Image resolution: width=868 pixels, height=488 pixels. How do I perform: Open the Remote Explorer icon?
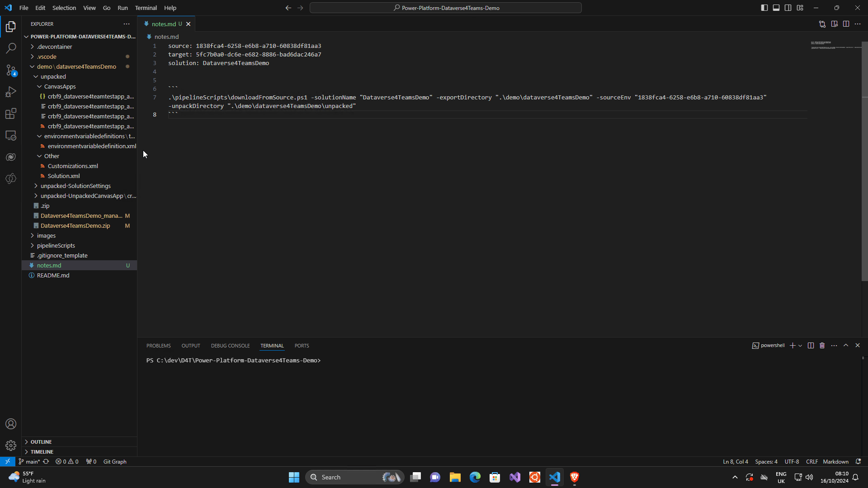[x=11, y=135]
